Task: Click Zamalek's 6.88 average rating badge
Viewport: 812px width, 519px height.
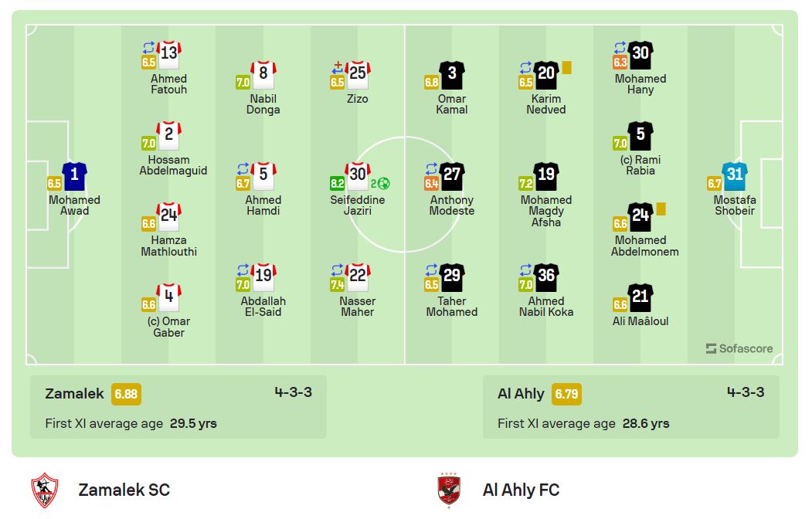Action: pyautogui.click(x=126, y=394)
